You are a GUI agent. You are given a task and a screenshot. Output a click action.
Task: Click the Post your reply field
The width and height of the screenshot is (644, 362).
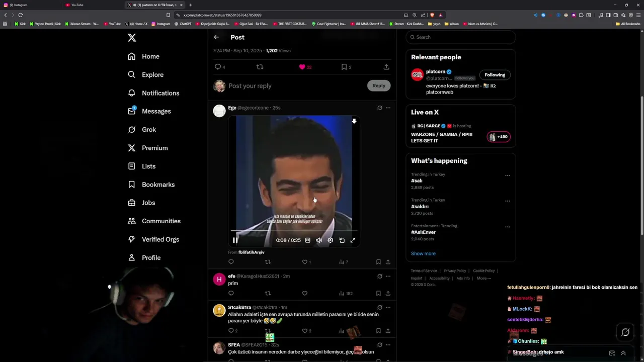[295, 86]
